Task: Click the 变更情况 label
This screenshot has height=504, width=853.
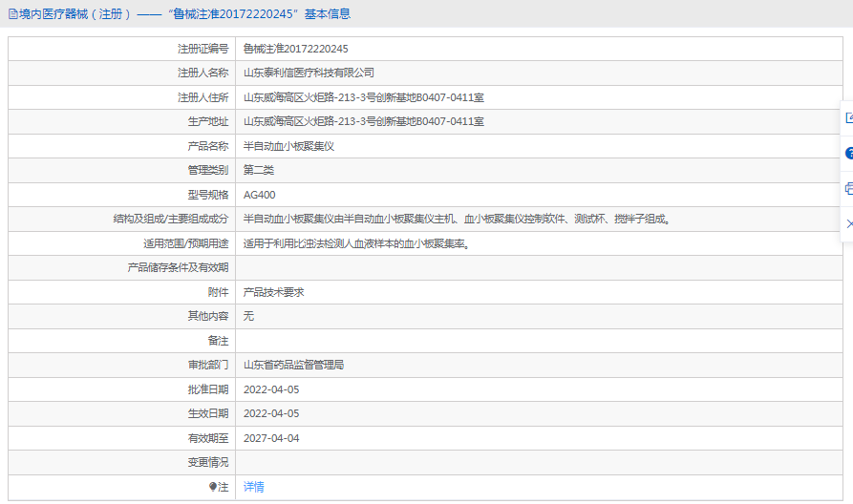Action: pyautogui.click(x=208, y=462)
